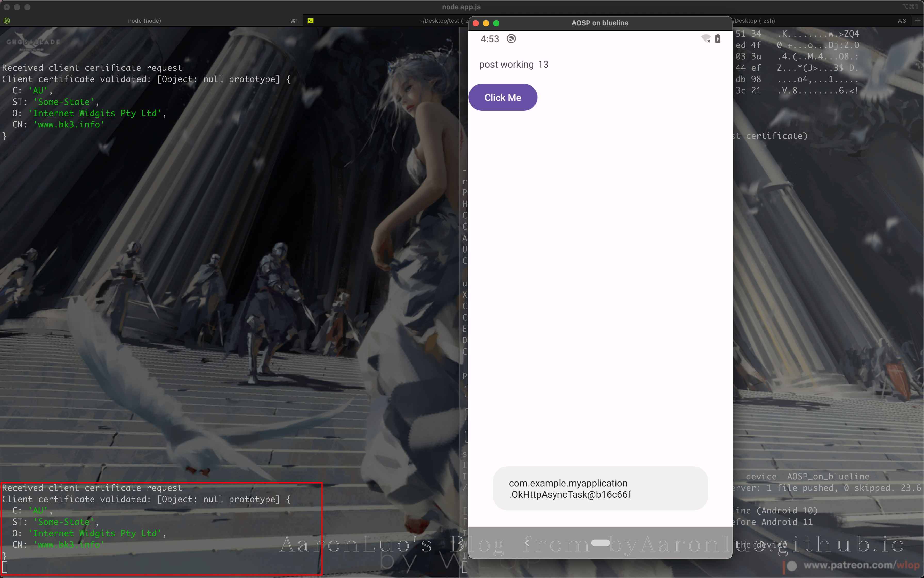This screenshot has width=924, height=578.
Task: Click the battery charging status icon
Action: tap(718, 39)
